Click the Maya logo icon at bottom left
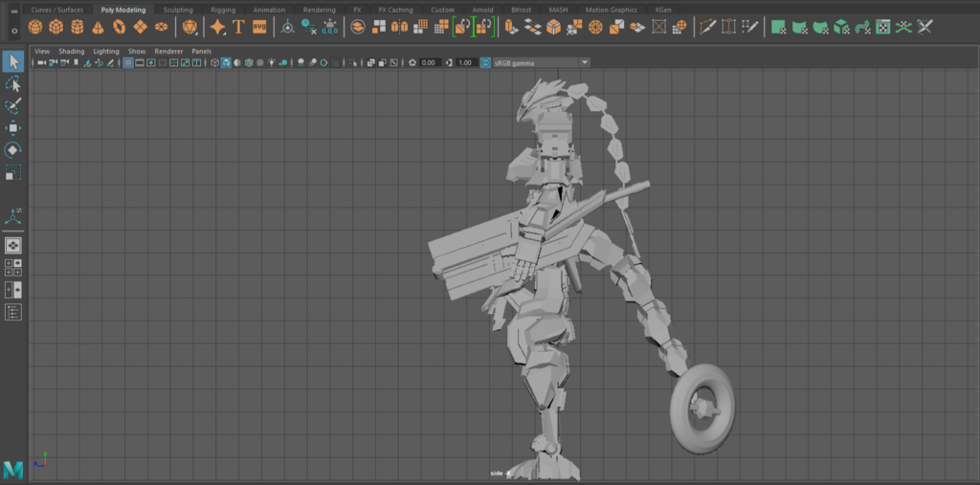Screen dimensions: 980x485 (x=13, y=470)
